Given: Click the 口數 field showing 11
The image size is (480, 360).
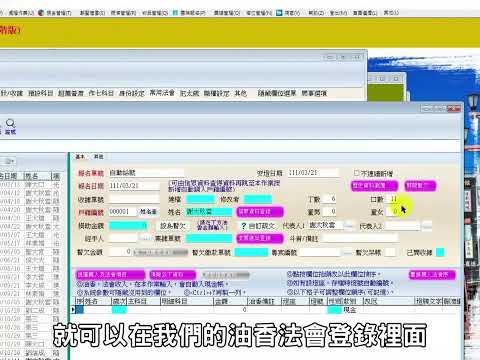Looking at the screenshot, I should coord(393,199).
